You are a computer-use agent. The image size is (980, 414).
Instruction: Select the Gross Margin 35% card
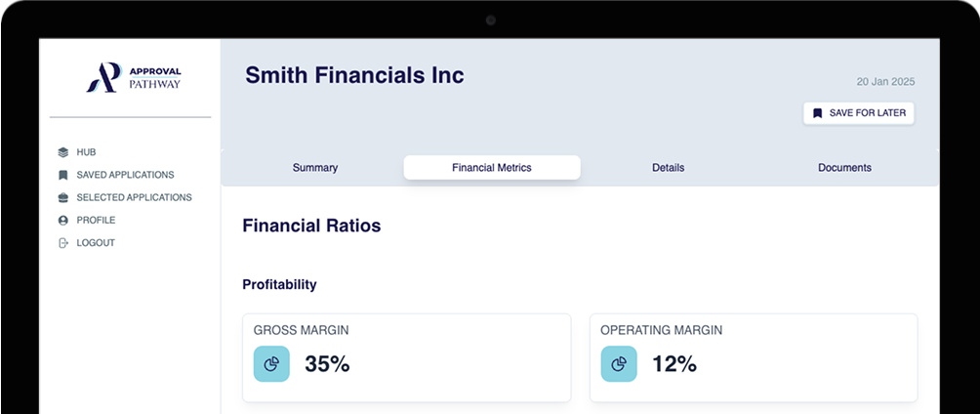coord(407,357)
